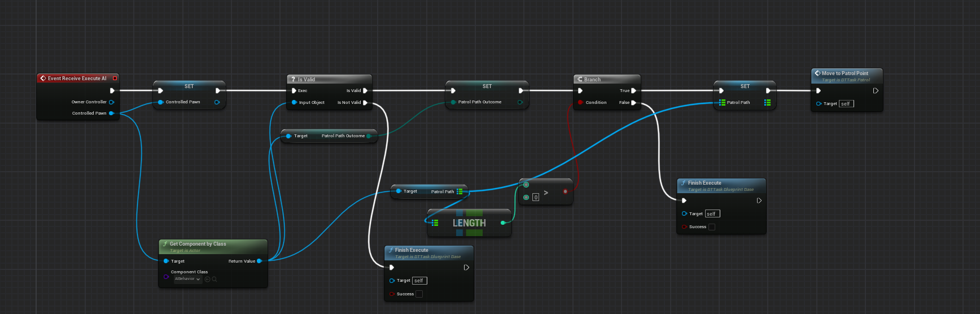Click the Owner Controller output pin
Viewport: 980px width, 314px height.
(x=111, y=102)
